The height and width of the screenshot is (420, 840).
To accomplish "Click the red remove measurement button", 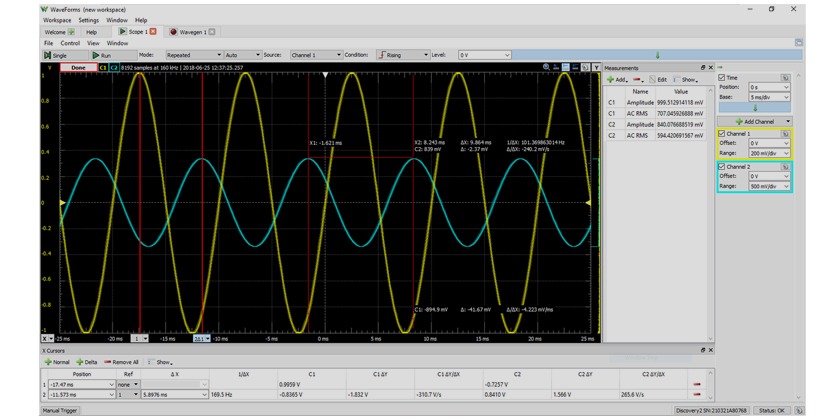I will [638, 79].
